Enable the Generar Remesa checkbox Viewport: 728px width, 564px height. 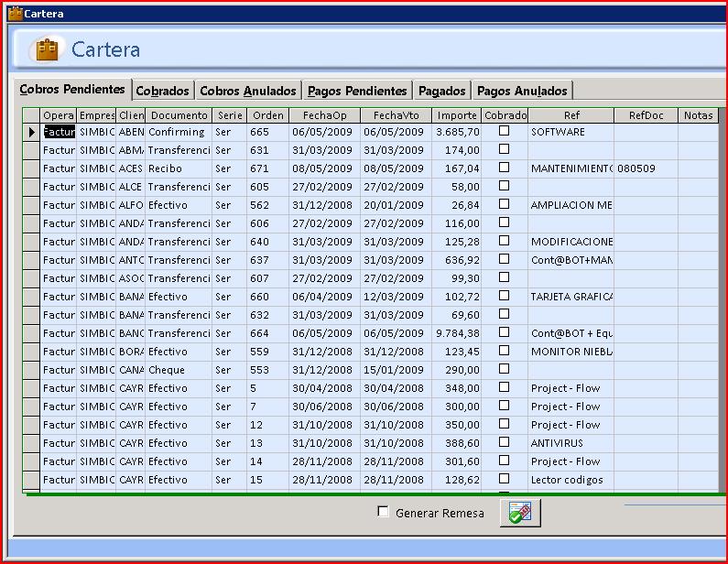point(383,512)
